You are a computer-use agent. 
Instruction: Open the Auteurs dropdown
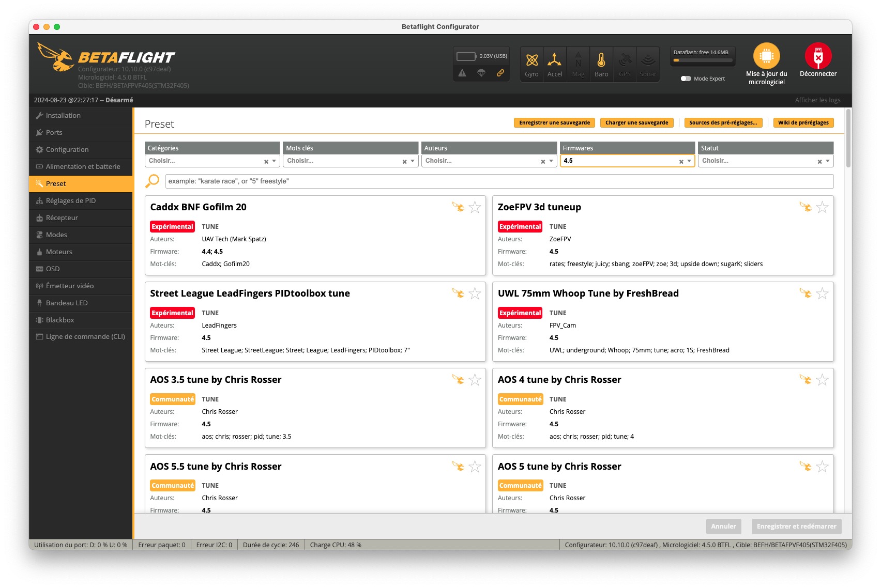point(489,161)
